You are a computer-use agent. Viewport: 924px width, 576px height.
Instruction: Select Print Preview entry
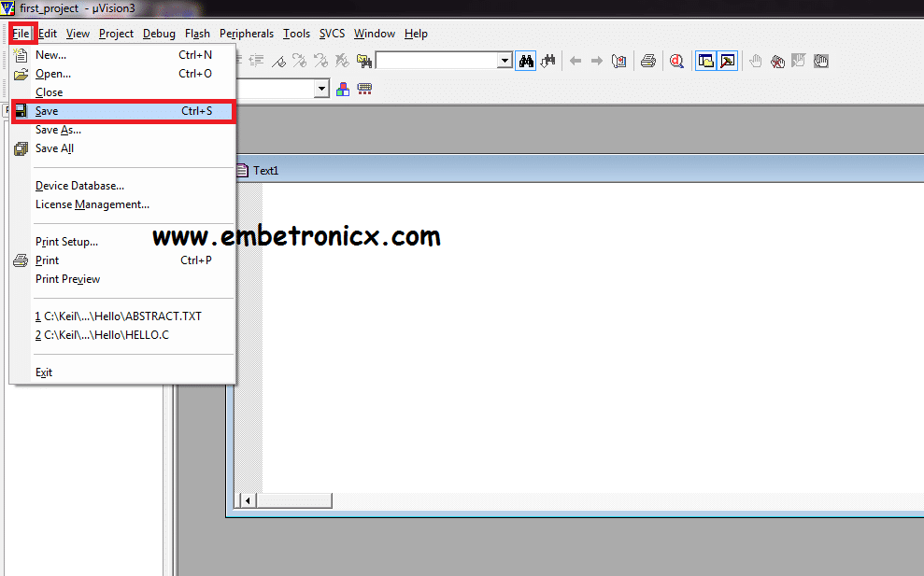pyautogui.click(x=122, y=279)
